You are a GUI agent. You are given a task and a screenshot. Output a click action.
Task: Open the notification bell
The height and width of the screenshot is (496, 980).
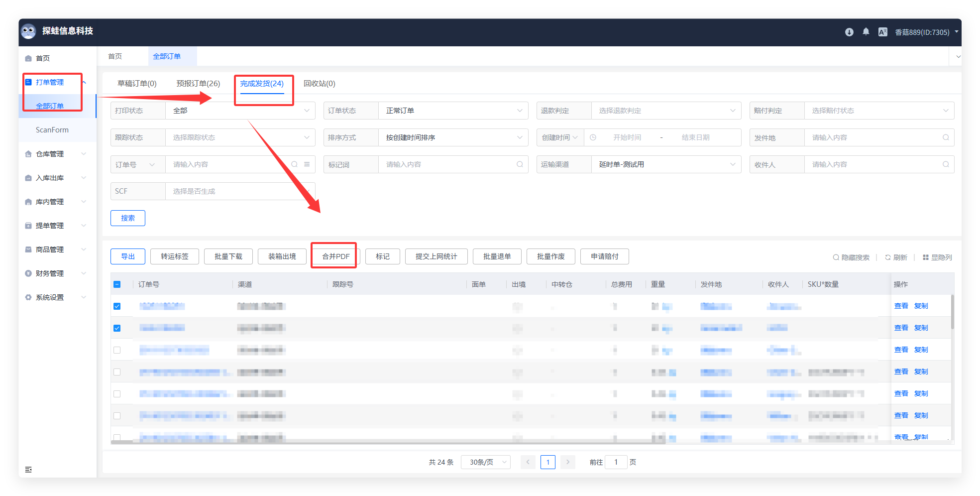click(866, 32)
